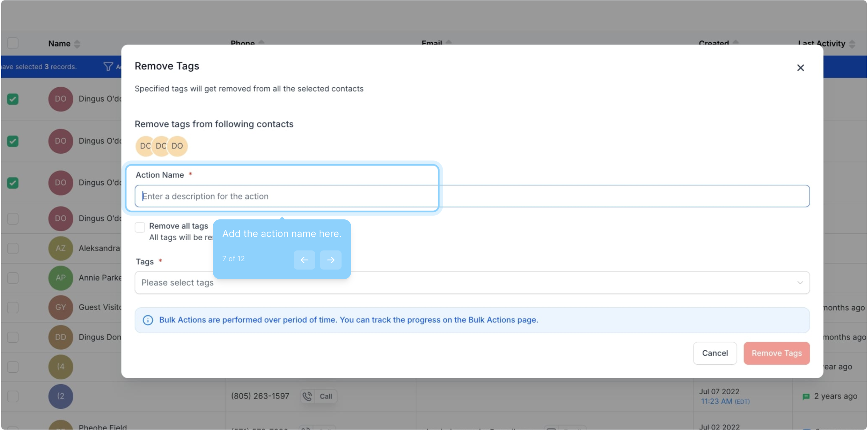Enable the Remove all tags checkbox
The width and height of the screenshot is (868, 430).
[x=140, y=227]
